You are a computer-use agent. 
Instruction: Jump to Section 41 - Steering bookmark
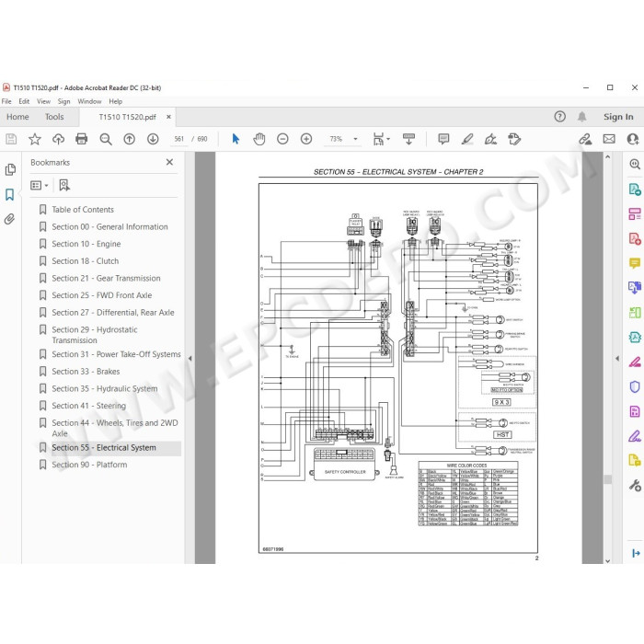point(88,406)
